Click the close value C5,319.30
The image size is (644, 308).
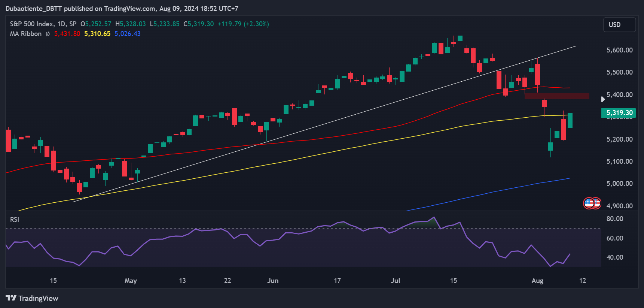199,24
